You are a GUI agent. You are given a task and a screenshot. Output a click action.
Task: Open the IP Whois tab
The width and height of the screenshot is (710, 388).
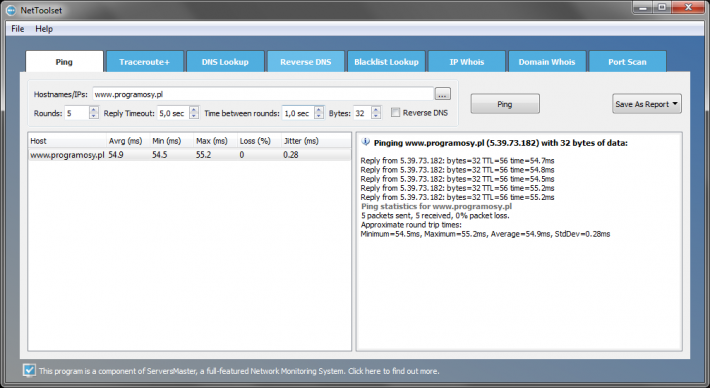pos(466,62)
